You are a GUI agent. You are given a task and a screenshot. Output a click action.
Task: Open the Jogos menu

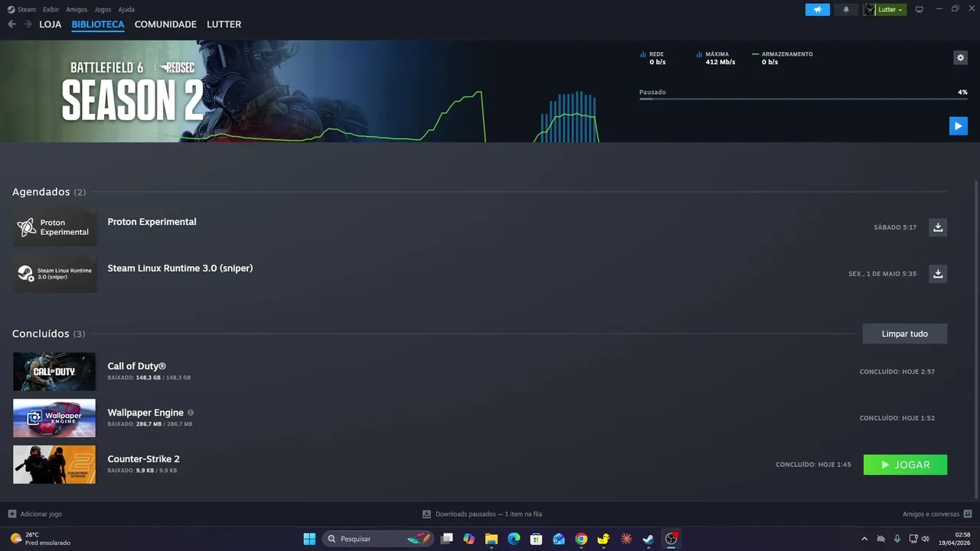pyautogui.click(x=103, y=9)
